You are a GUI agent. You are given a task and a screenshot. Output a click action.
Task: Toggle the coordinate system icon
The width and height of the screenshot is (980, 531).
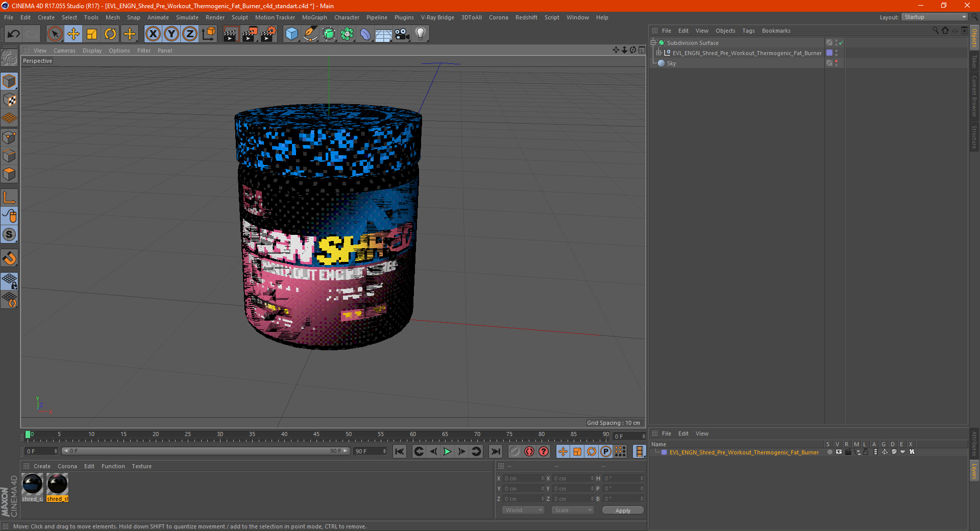[x=209, y=34]
